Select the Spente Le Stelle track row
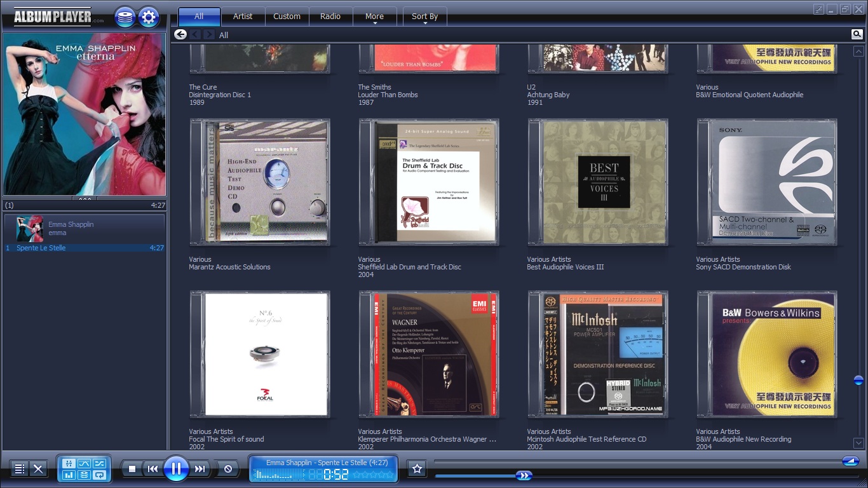 85,248
